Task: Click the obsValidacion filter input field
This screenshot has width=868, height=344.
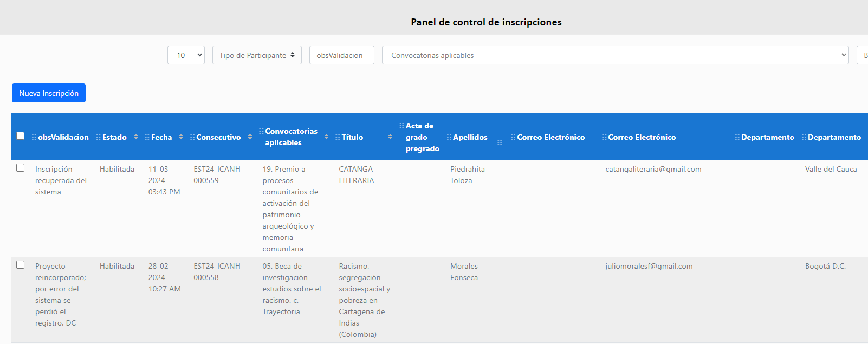Action: pyautogui.click(x=341, y=55)
